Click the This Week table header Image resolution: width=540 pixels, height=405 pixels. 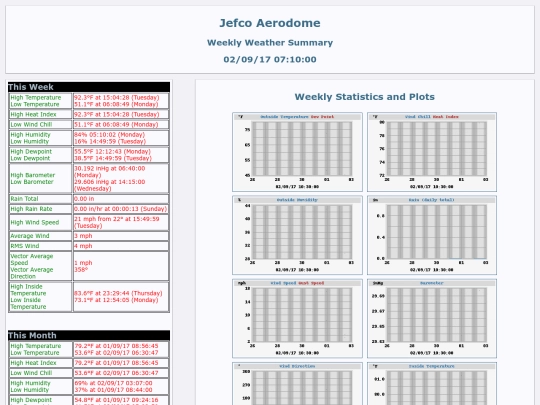[x=89, y=87]
